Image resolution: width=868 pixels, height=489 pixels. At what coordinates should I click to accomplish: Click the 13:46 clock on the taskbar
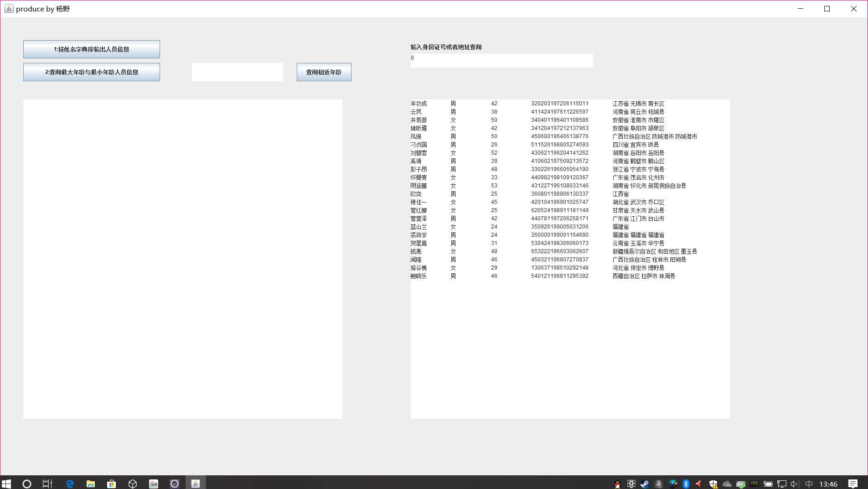828,484
